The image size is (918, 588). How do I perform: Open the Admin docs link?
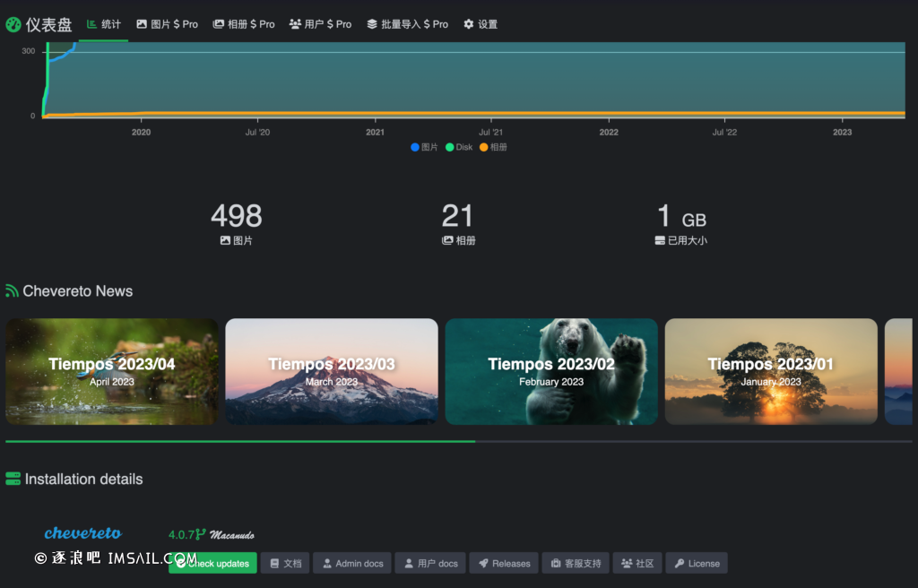point(352,564)
